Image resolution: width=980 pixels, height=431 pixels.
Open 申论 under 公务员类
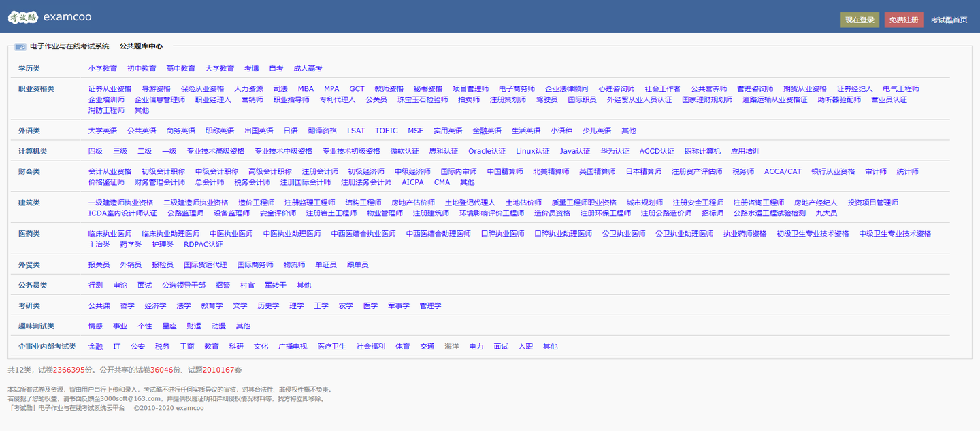pyautogui.click(x=120, y=285)
